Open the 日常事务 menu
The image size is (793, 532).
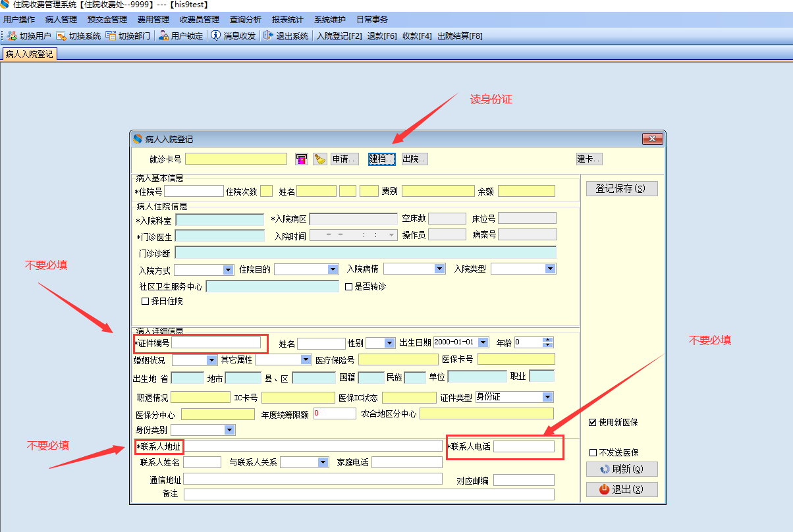[x=372, y=20]
